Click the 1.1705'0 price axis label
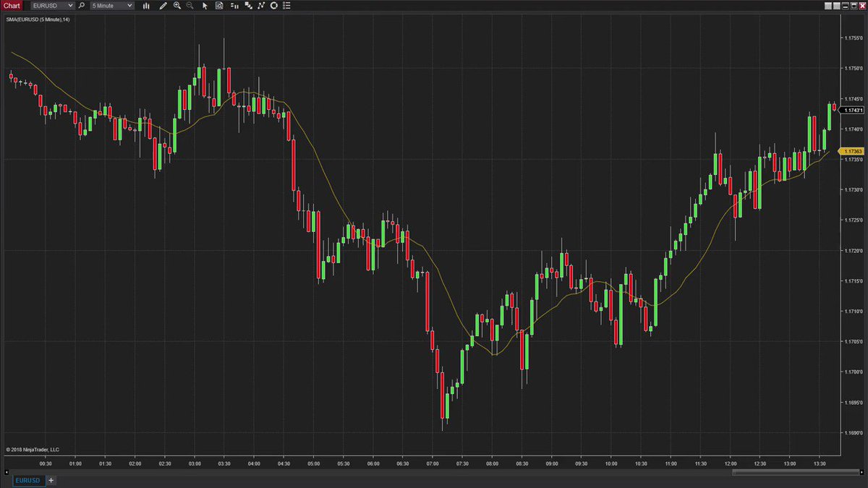This screenshot has height=488, width=868. (x=852, y=342)
